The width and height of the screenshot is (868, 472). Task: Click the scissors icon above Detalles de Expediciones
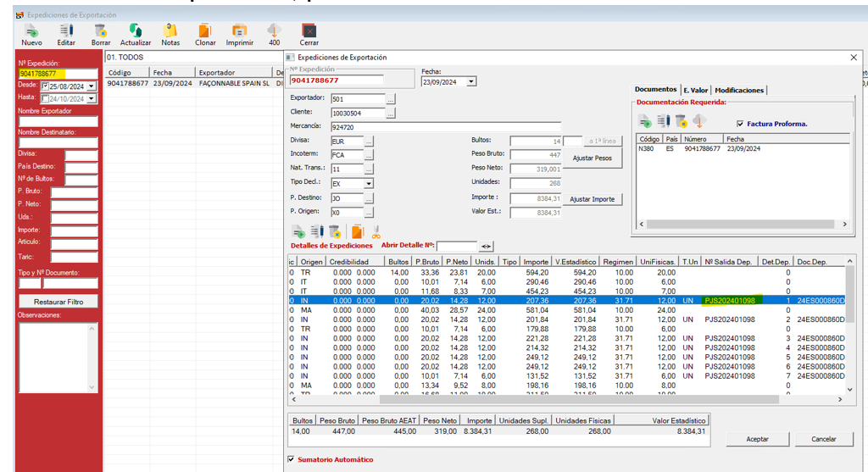[376, 231]
